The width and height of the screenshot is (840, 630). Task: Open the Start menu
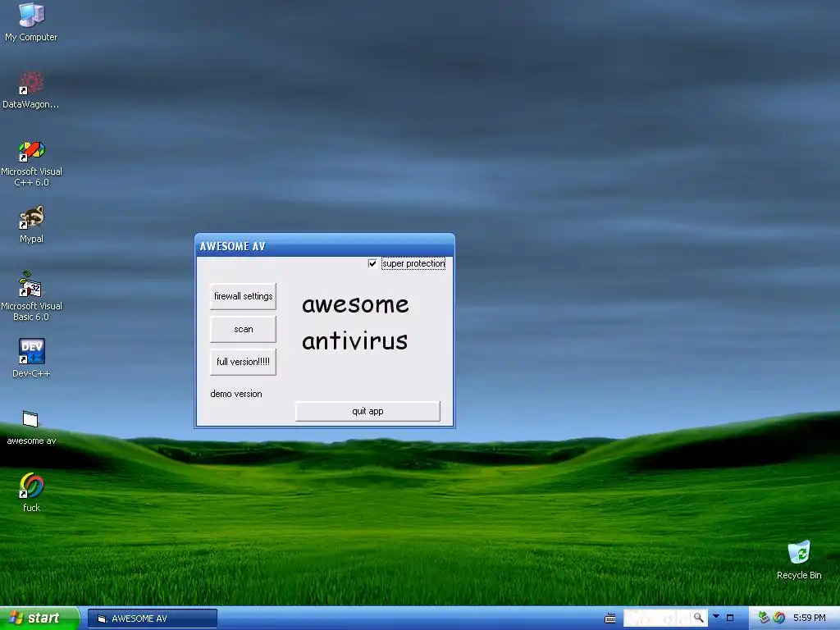coord(39,619)
